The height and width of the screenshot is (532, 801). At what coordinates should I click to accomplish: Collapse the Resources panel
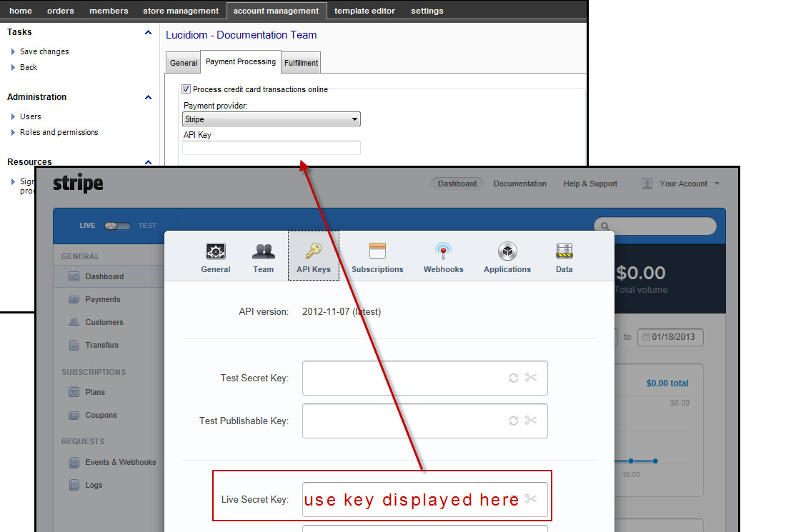point(148,162)
